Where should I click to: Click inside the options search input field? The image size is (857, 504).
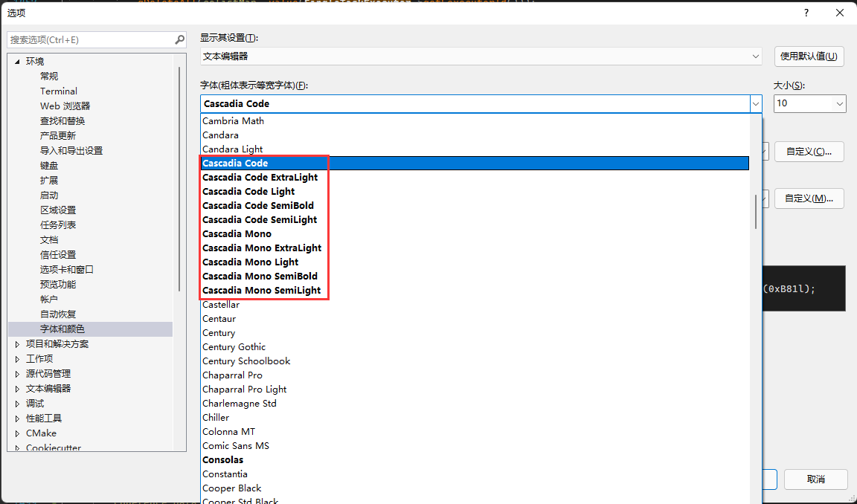click(89, 39)
